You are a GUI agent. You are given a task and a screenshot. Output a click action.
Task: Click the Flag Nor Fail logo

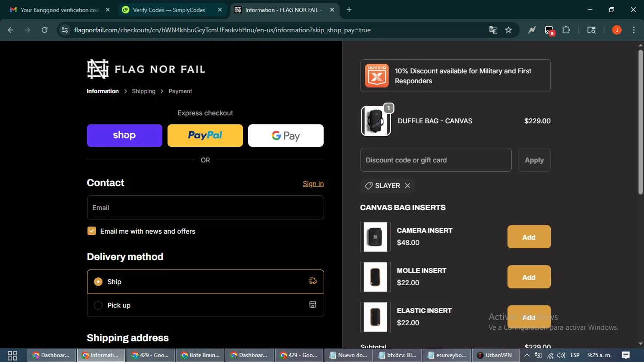pyautogui.click(x=146, y=69)
